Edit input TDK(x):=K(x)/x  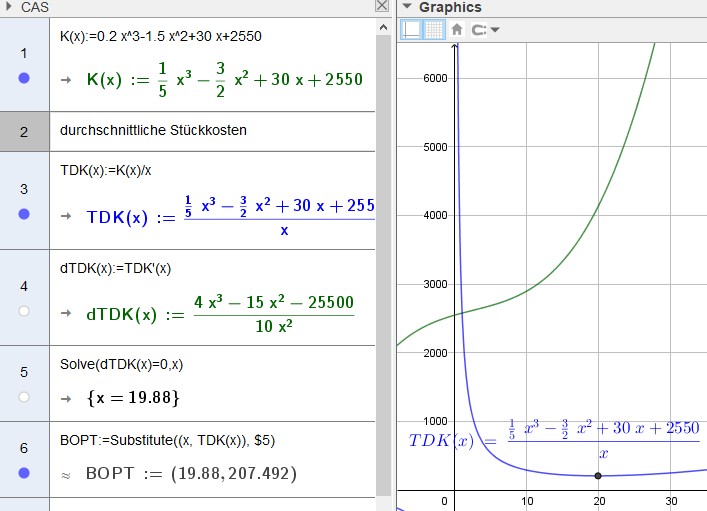point(106,170)
